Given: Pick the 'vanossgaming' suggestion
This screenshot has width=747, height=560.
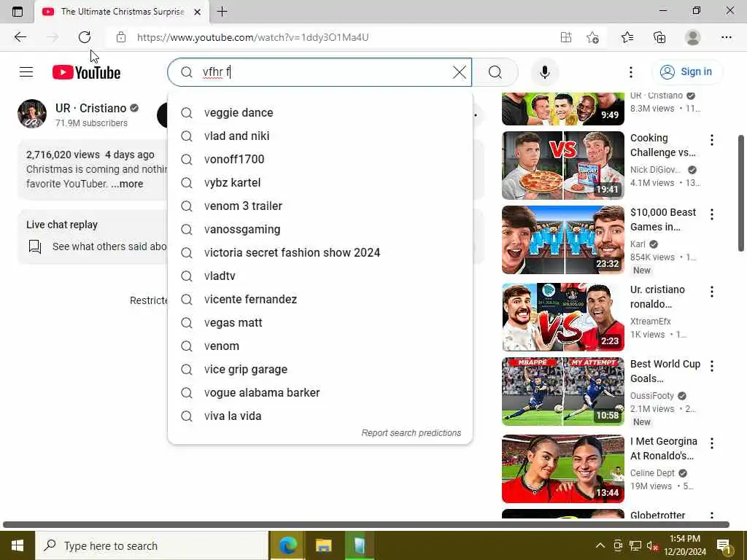Looking at the screenshot, I should (x=320, y=229).
